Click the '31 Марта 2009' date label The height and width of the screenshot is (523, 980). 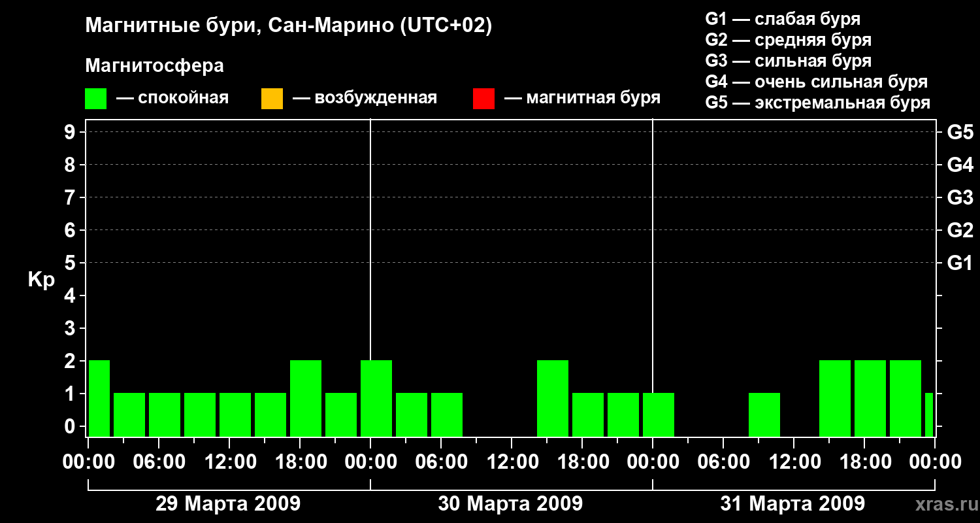[792, 504]
